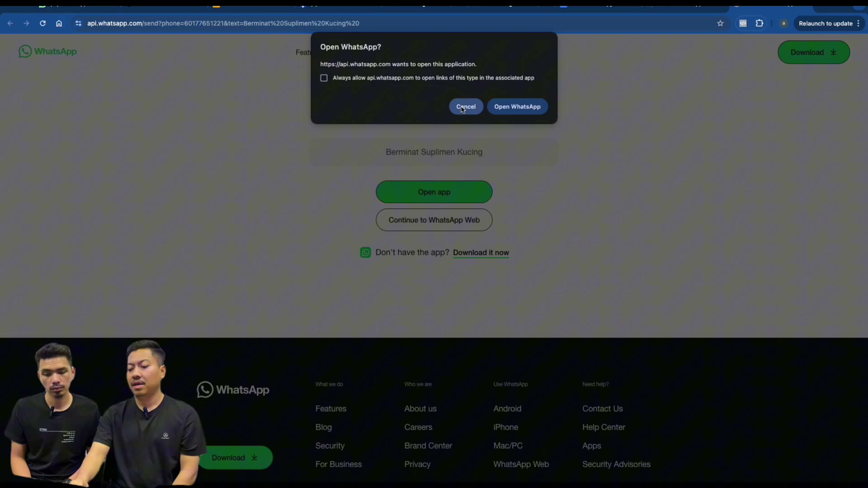Open site information icon in address bar
The height and width of the screenshot is (488, 868).
78,23
